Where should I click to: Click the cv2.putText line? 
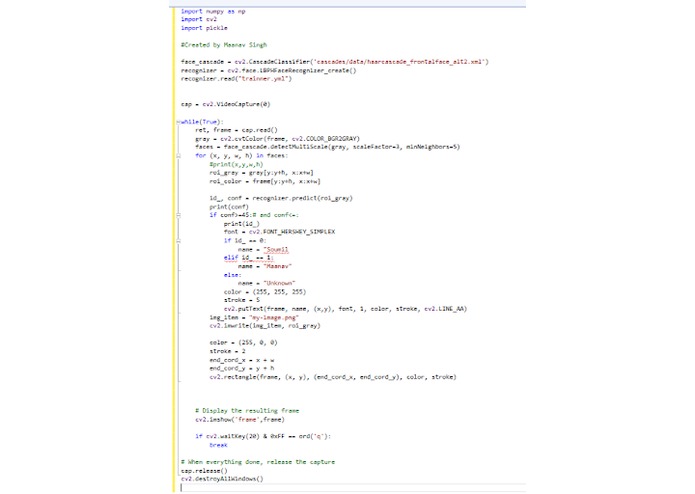pos(345,309)
